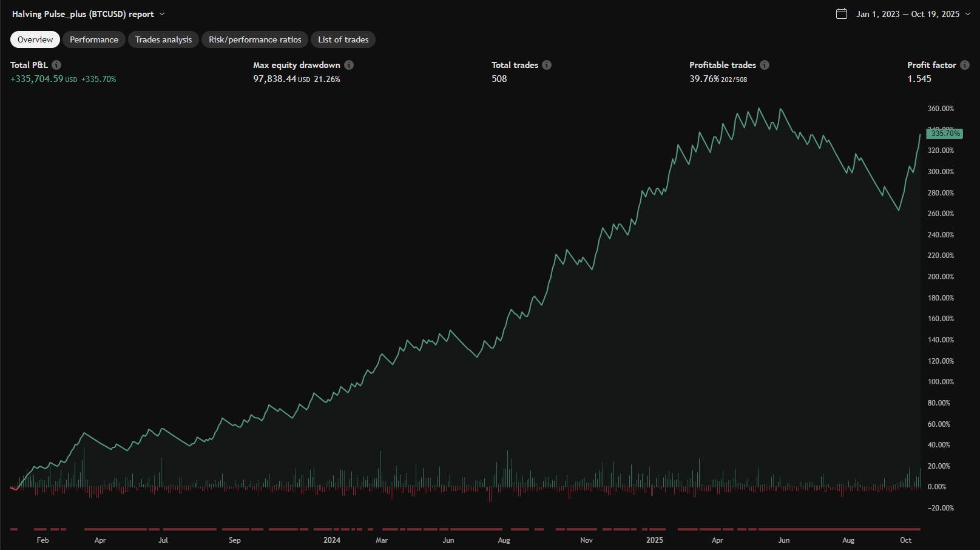
Task: Switch to the Performance tab
Action: point(94,39)
